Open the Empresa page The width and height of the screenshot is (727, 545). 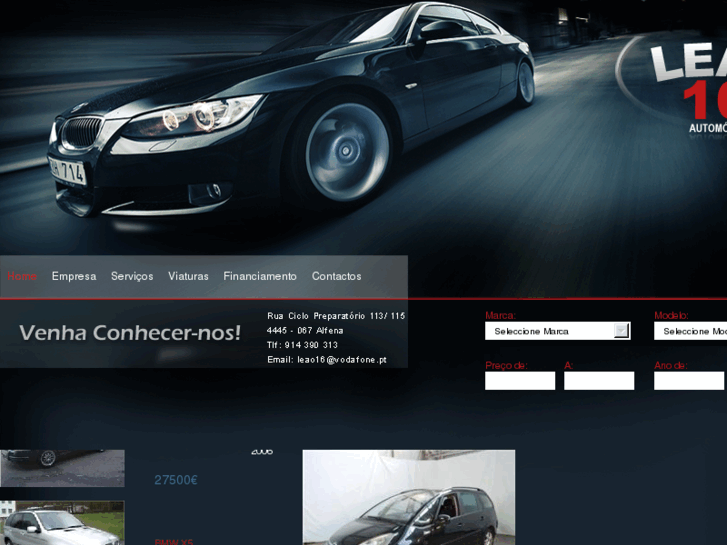74,276
